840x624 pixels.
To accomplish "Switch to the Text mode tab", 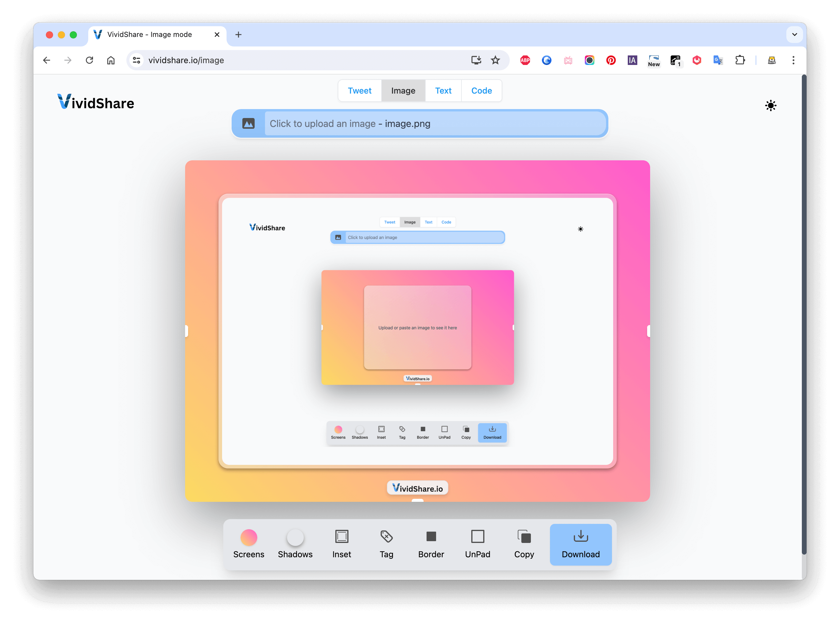I will [x=443, y=91].
